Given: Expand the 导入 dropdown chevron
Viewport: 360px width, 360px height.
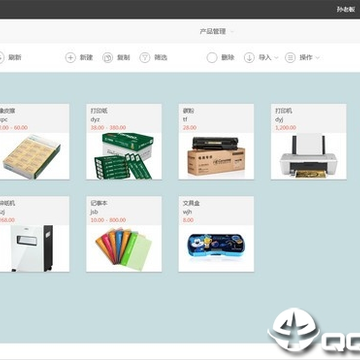Looking at the screenshot, I should coord(276,58).
